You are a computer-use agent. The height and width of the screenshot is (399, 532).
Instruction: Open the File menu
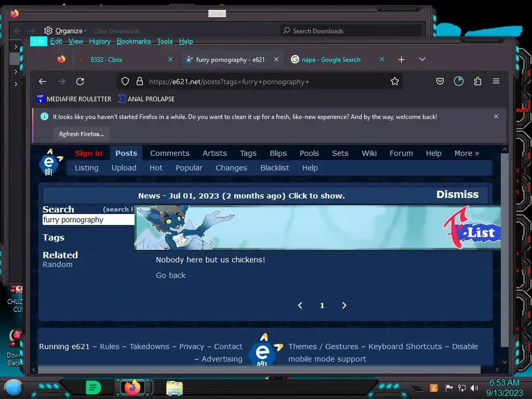(x=38, y=42)
